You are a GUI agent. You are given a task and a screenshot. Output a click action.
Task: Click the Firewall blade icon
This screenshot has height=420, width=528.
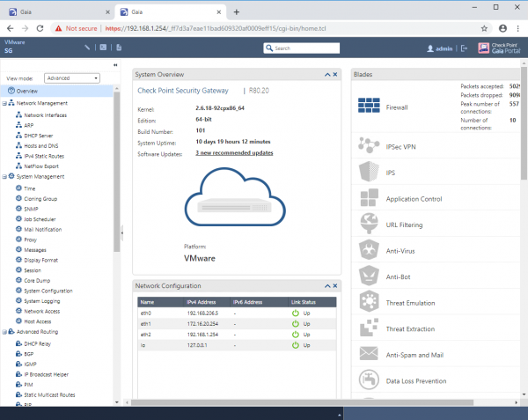point(368,107)
